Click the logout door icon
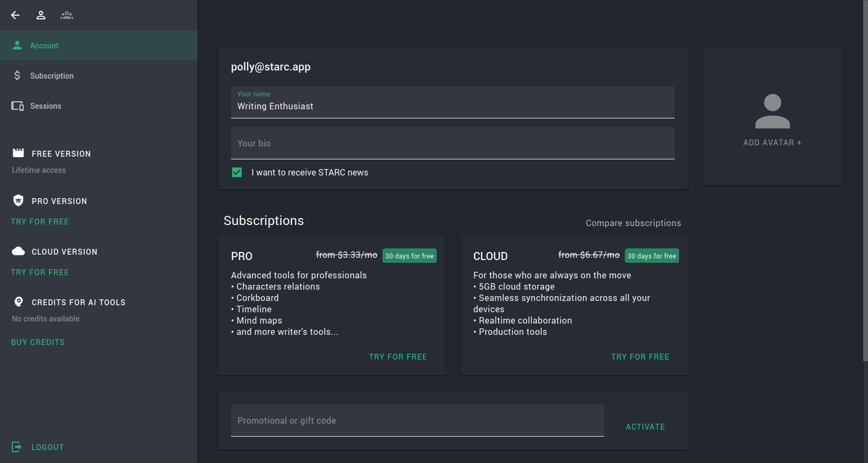The height and width of the screenshot is (463, 868). pos(17,447)
